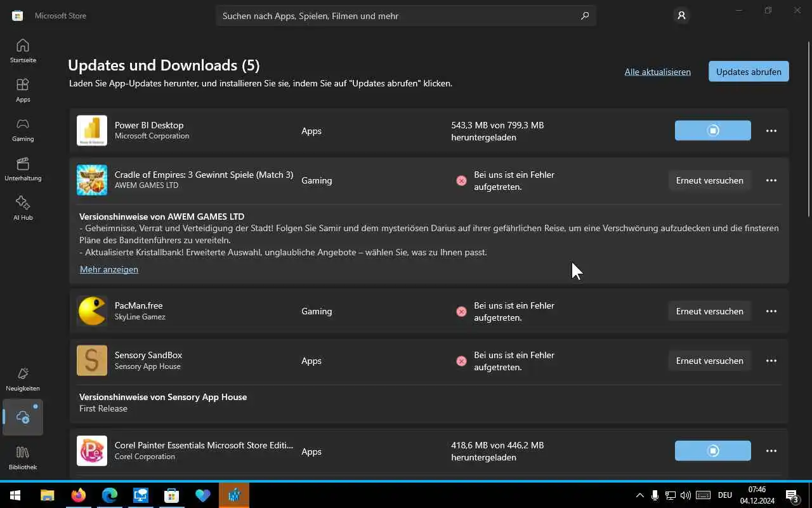This screenshot has height=508, width=812.
Task: Open the Corel Painter Essentials app icon
Action: point(92,451)
